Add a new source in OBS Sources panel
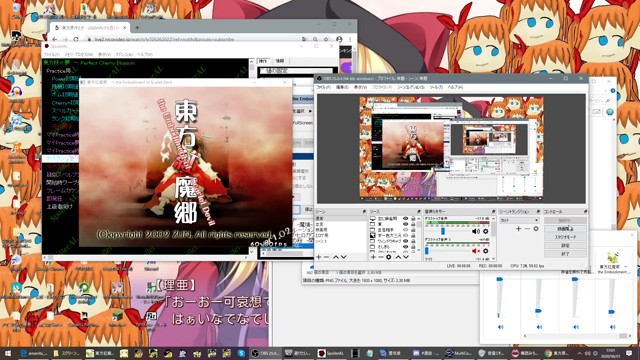The width and height of the screenshot is (640, 360). pos(373,257)
